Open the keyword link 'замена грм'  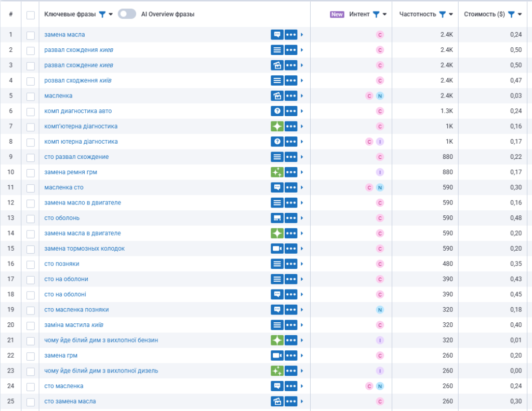(61, 355)
